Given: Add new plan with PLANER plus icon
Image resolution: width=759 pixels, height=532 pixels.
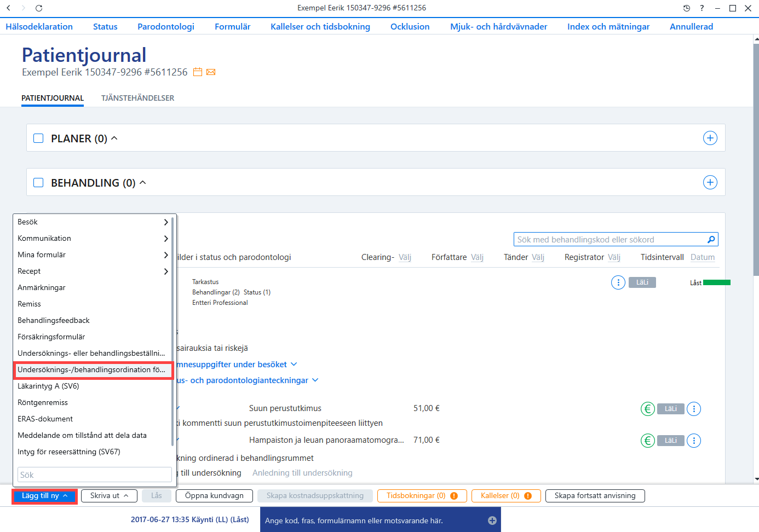Looking at the screenshot, I should coord(710,138).
